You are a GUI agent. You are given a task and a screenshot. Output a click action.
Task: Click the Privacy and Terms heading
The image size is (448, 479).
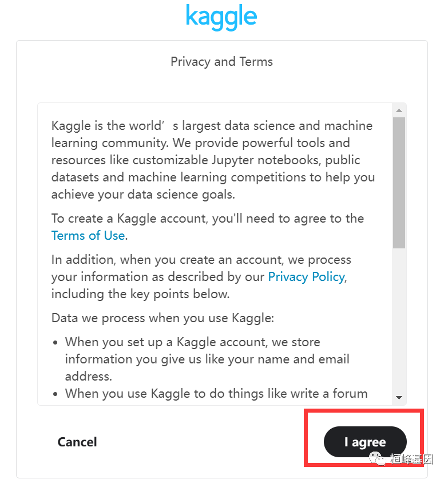tap(221, 61)
